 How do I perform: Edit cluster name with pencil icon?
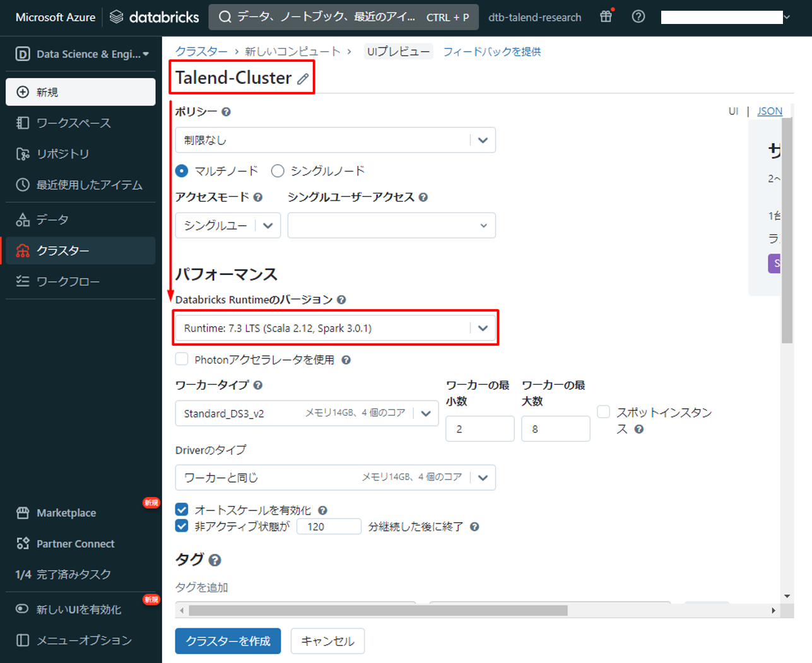click(303, 79)
